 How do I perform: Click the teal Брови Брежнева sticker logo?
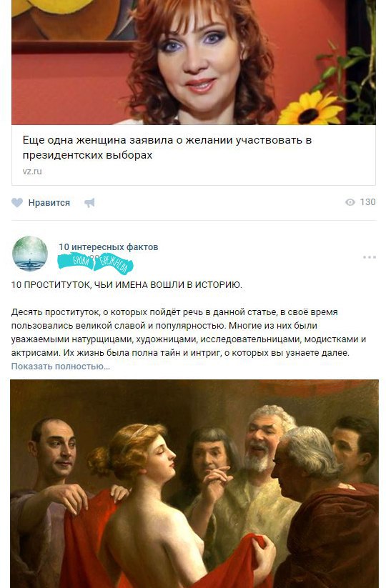point(95,263)
